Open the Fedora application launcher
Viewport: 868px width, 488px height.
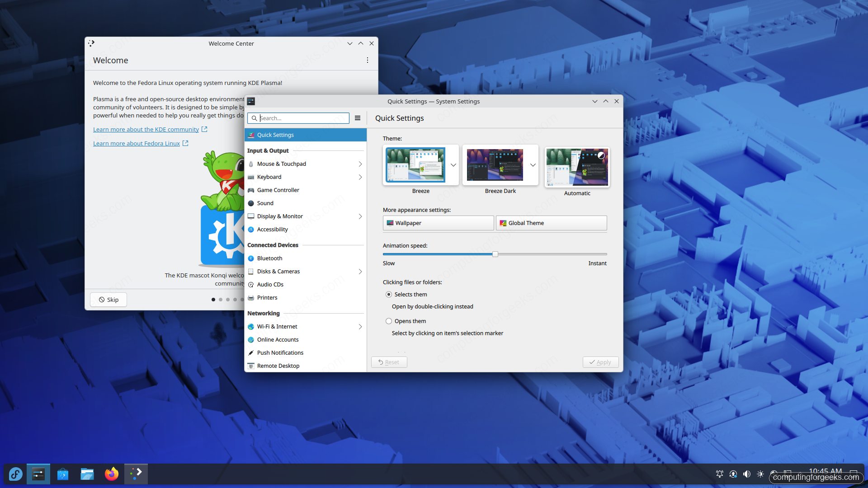pyautogui.click(x=15, y=474)
